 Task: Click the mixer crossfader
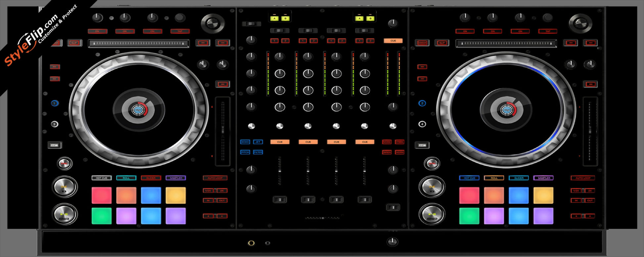(x=322, y=218)
